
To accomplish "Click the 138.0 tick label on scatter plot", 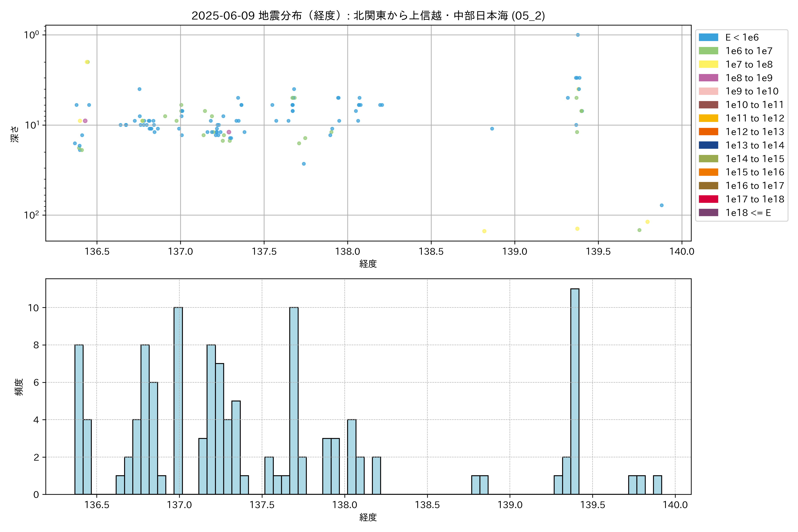I will pos(347,251).
